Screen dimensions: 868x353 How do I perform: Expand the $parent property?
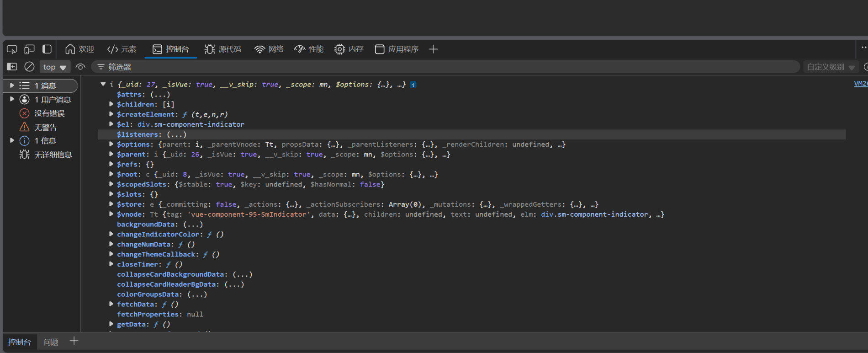coord(111,154)
